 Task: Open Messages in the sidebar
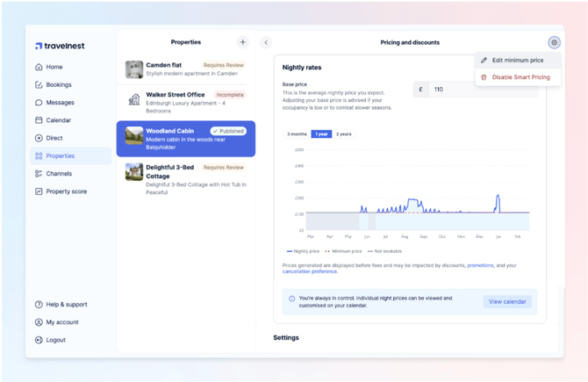coord(70,103)
